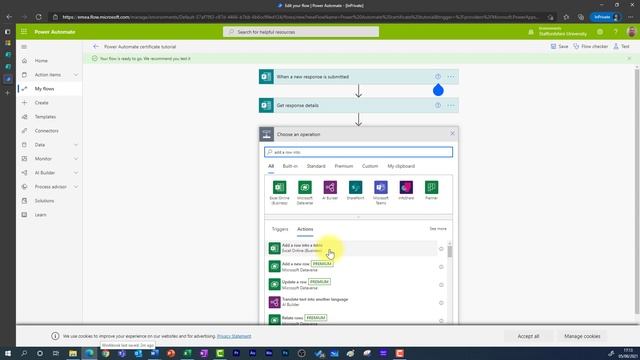Choose the Excel Online (Business) connector icon
Image resolution: width=640 pixels, height=360 pixels.
[x=280, y=187]
